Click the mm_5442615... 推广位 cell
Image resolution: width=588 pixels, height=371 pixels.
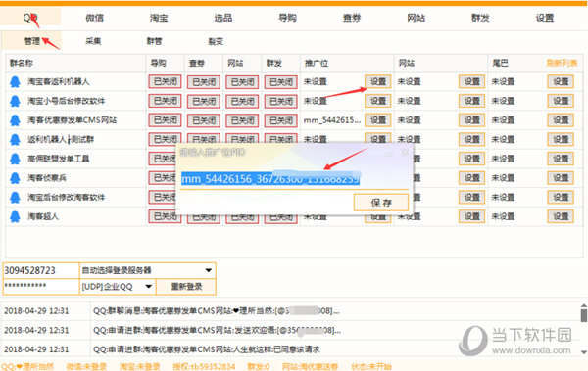click(332, 120)
